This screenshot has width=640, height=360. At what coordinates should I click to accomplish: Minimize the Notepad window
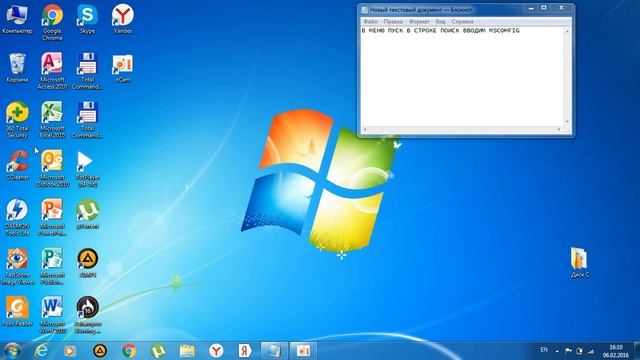531,8
